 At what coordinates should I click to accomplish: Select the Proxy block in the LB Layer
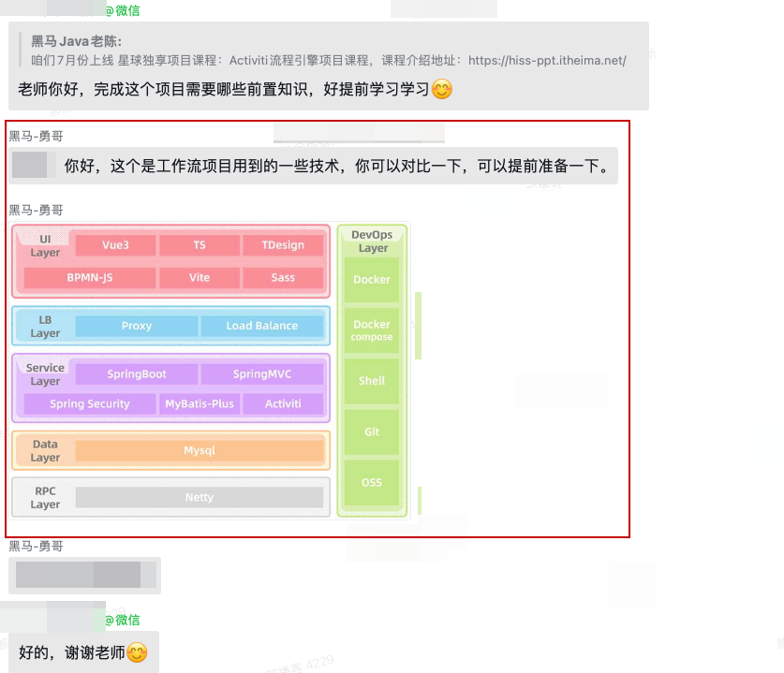[137, 326]
